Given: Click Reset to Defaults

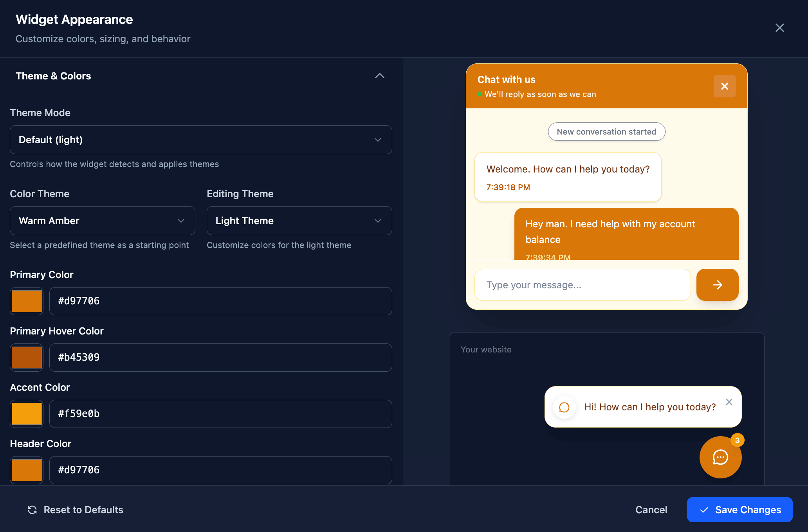Looking at the screenshot, I should tap(75, 510).
